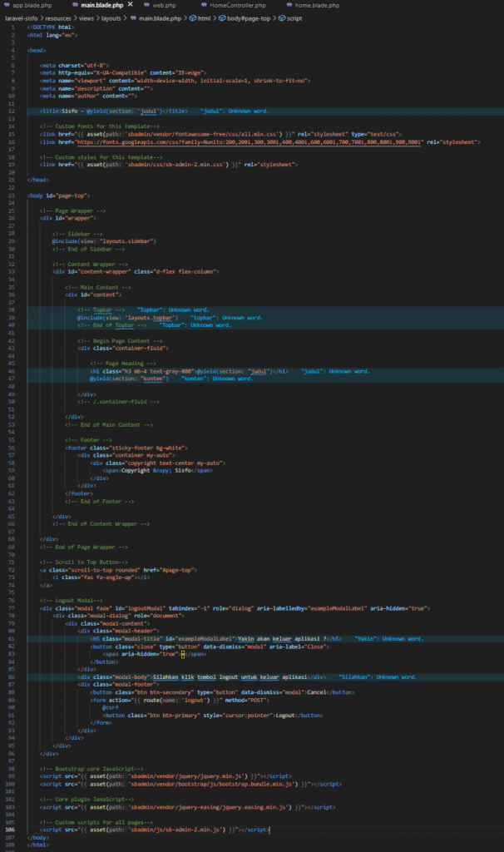Viewport: 504px width, 852px height.
Task: Open the views breadcrumb folder
Action: coord(87,17)
